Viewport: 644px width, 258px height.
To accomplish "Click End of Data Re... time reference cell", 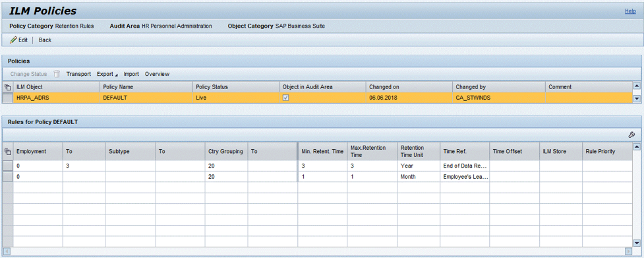I will [x=465, y=166].
